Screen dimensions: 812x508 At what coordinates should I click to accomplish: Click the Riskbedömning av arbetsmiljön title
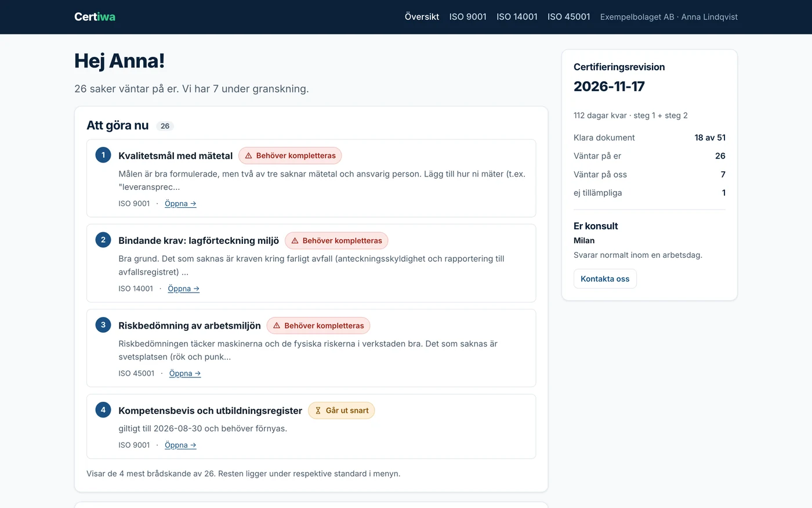point(190,326)
